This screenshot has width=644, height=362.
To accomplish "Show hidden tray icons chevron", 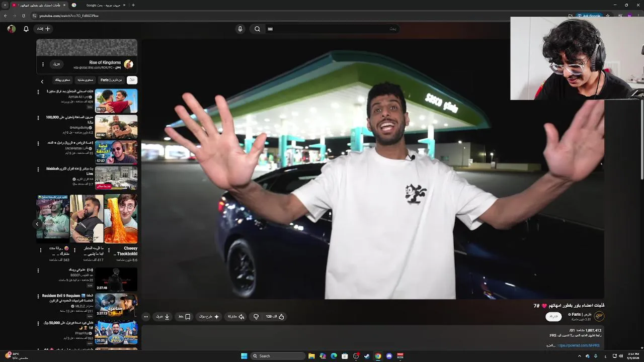I will pos(579,356).
